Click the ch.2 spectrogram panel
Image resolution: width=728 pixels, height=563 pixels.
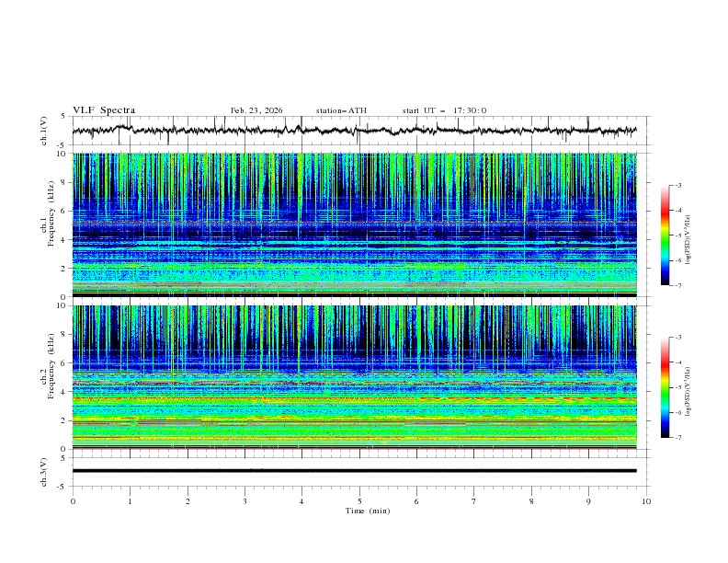(354, 377)
